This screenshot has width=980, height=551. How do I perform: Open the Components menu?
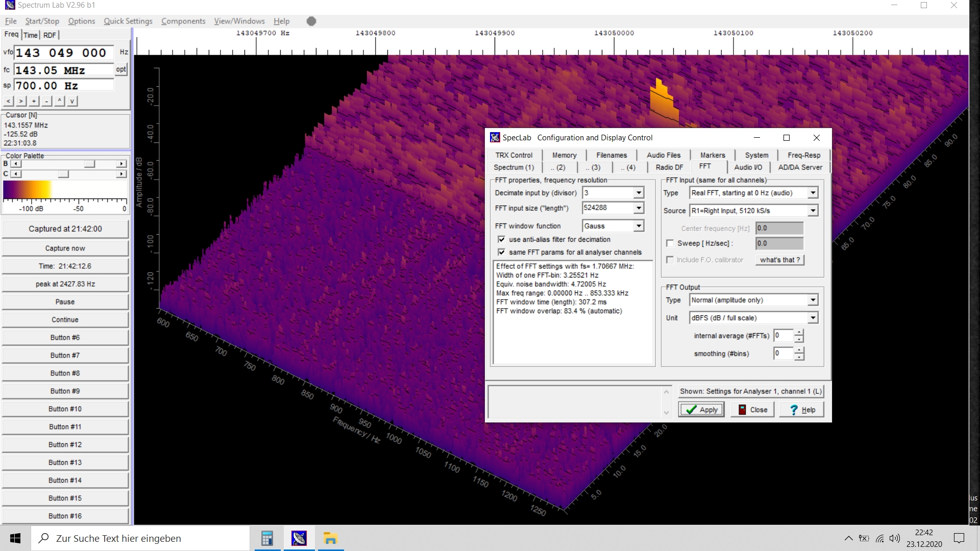point(183,21)
